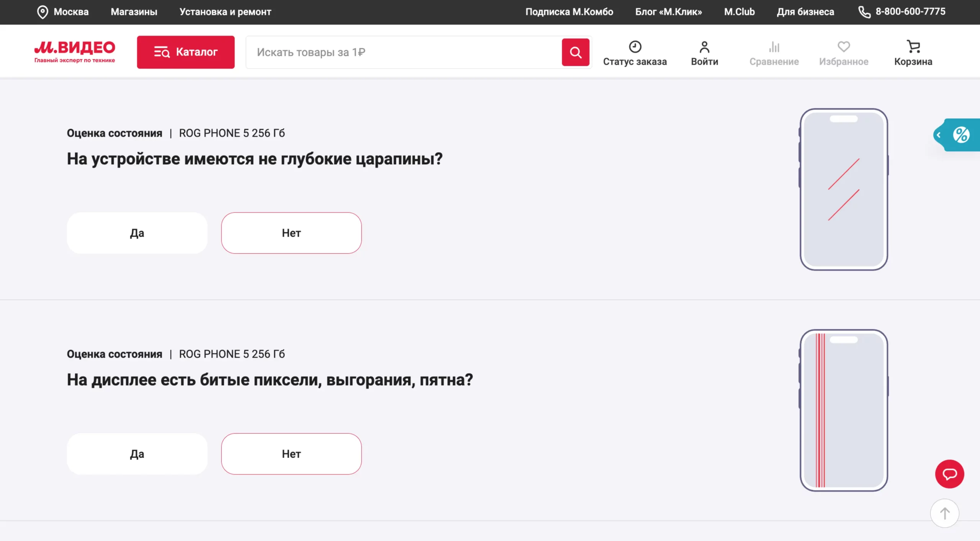980x541 pixels.
Task: Answer Нет for dead pixels question
Action: 291,454
